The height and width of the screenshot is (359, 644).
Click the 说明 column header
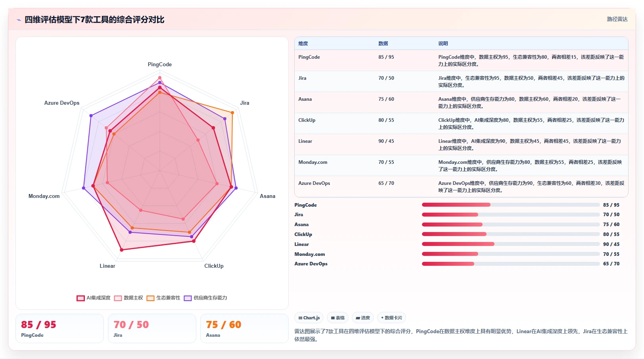[x=443, y=44]
